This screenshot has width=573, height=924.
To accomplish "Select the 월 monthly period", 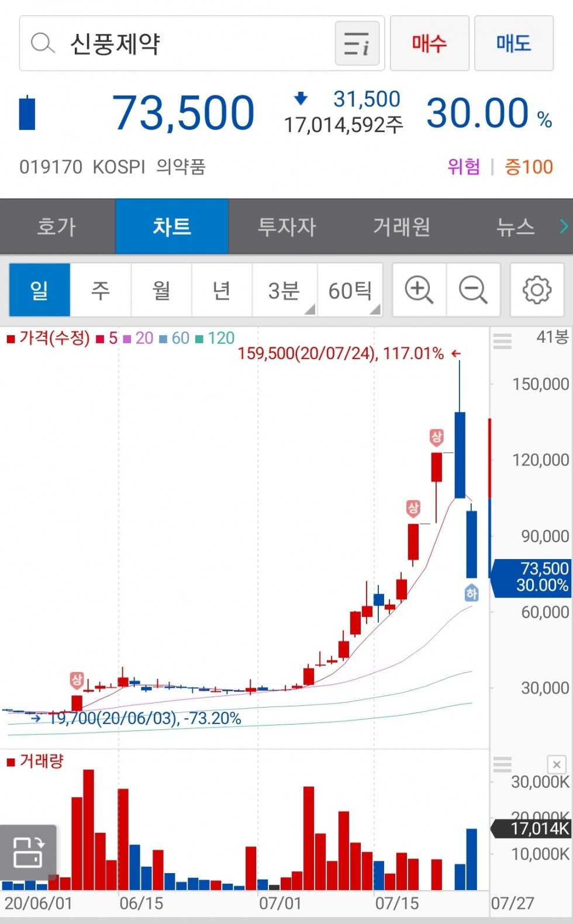I will pos(161,290).
